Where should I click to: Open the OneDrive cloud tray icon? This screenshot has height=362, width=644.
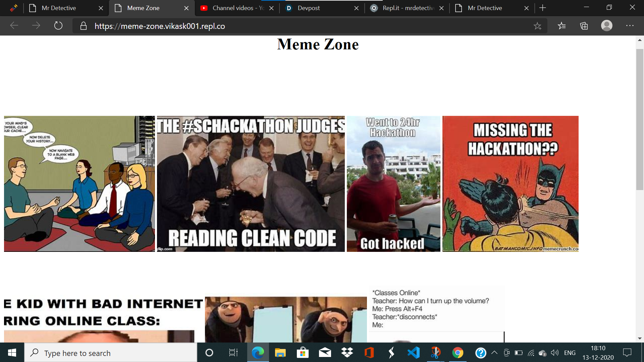coord(542,353)
